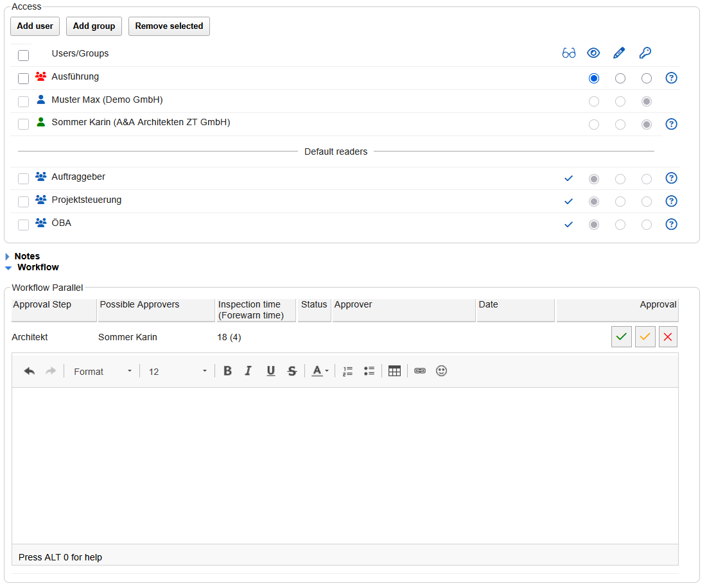Open the Format dropdown in editor

(102, 372)
